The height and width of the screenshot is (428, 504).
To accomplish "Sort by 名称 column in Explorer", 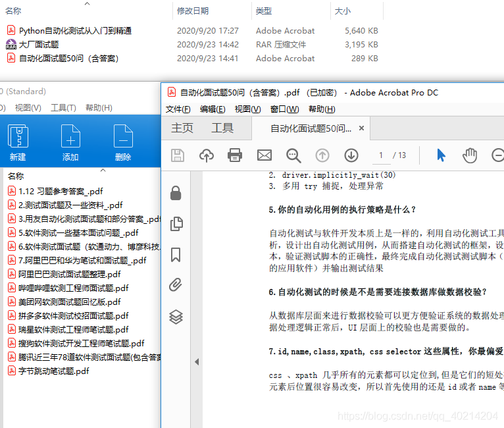I will [13, 11].
